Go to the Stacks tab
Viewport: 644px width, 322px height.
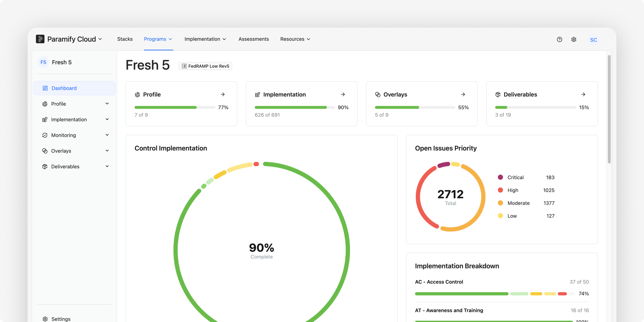pyautogui.click(x=125, y=39)
